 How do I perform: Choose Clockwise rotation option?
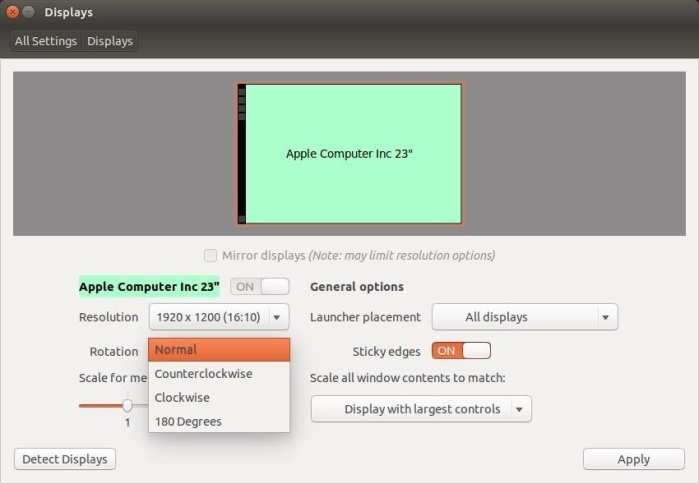coord(219,398)
